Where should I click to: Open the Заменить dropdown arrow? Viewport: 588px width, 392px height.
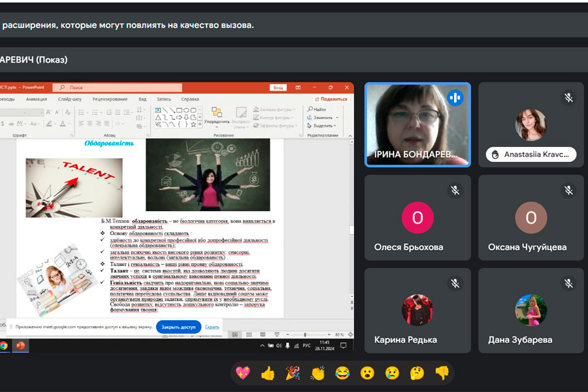click(337, 118)
